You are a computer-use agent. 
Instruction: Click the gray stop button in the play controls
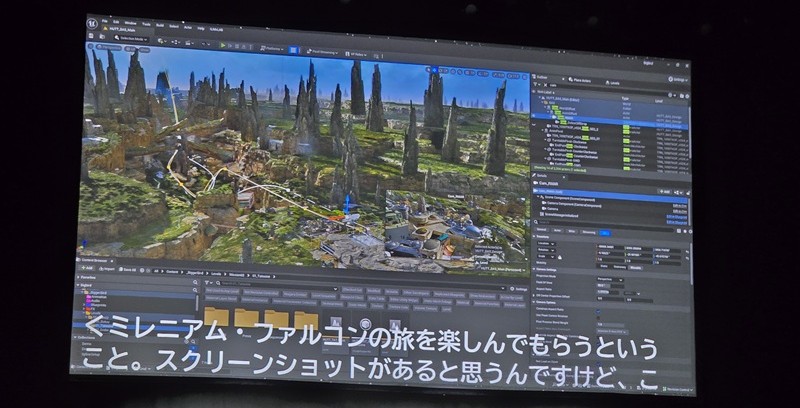pyautogui.click(x=237, y=45)
